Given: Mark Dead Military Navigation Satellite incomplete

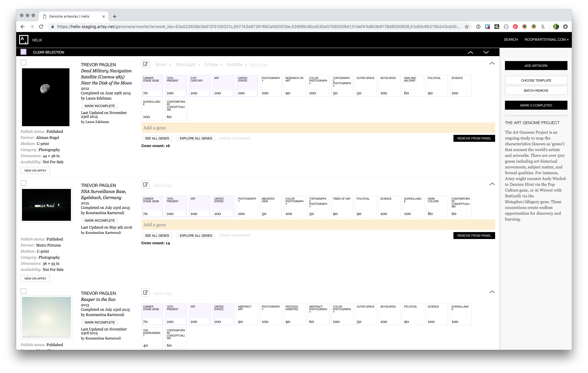Looking at the screenshot, I should (100, 106).
